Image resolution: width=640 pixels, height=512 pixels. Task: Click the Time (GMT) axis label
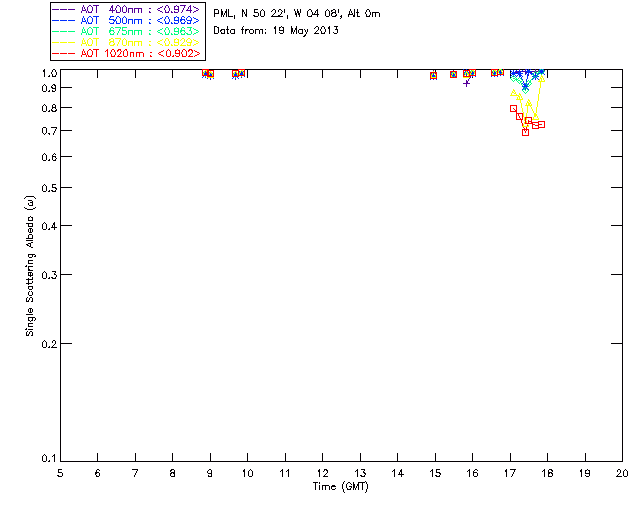click(340, 487)
